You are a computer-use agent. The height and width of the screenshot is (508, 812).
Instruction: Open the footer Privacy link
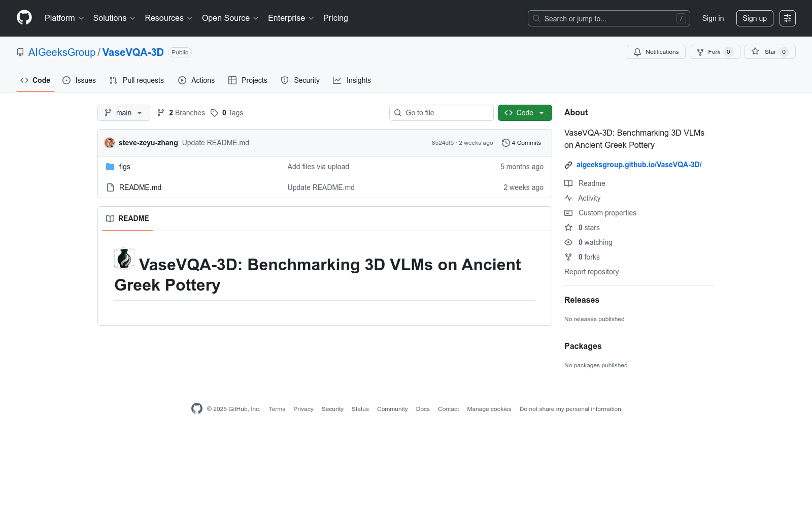[303, 409]
